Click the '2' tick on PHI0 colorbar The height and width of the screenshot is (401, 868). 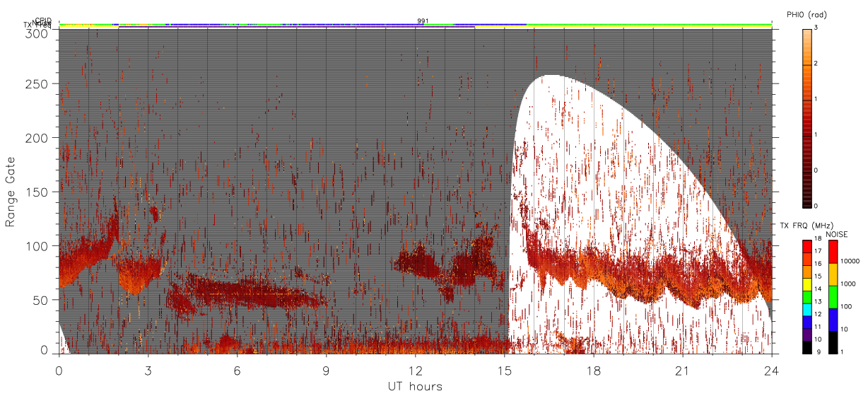click(x=816, y=64)
